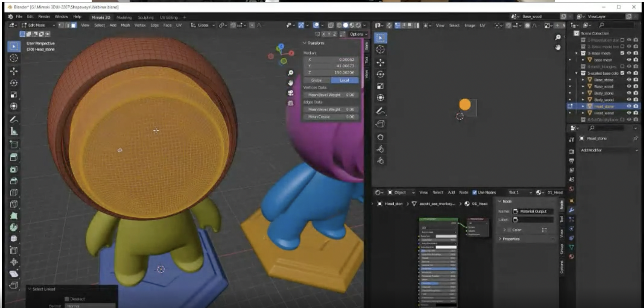Select the Measure tool in 3D viewport

[14, 131]
